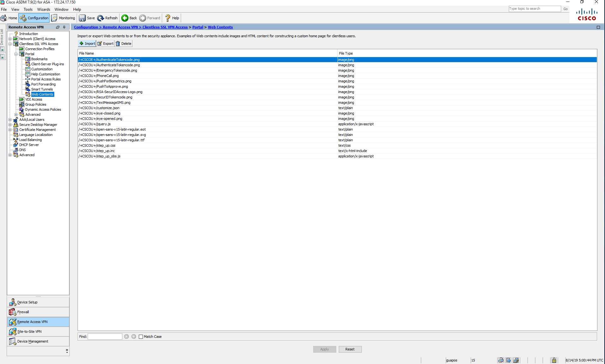Refresh ASDM with the running configuration
Screen dimensions: 605x364
click(107, 18)
